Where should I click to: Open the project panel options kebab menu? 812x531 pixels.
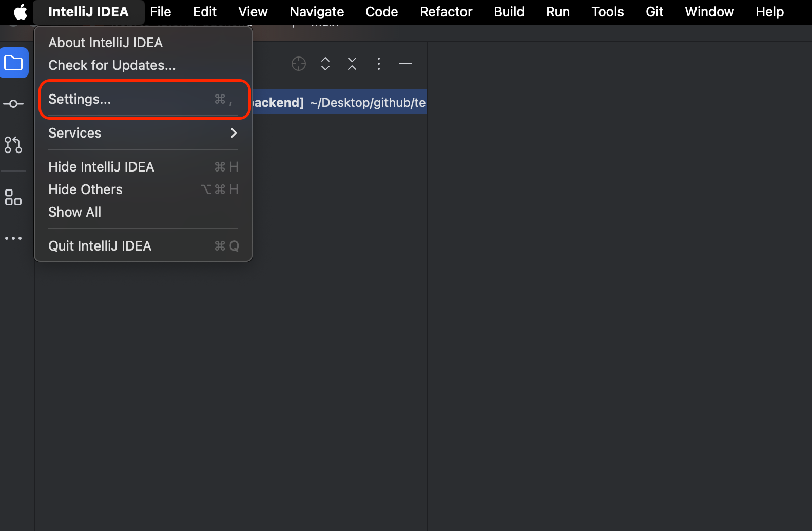[379, 64]
